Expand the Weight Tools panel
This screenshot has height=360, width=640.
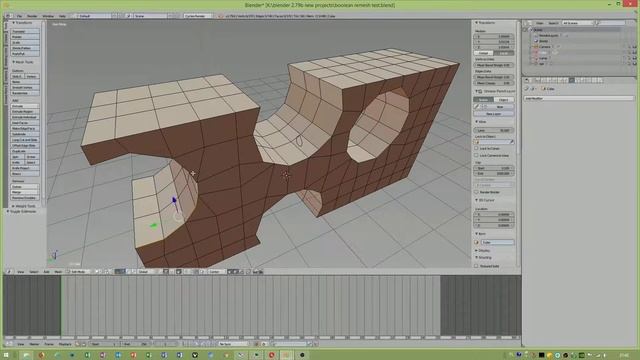coord(23,206)
